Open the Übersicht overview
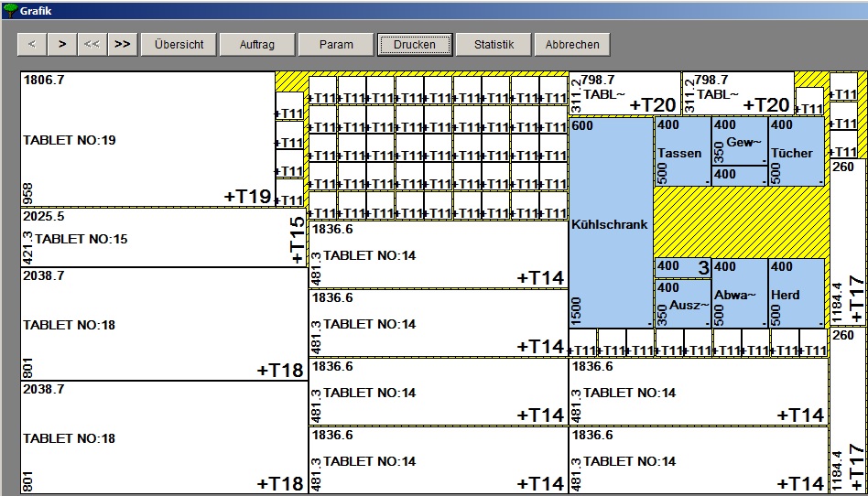The image size is (868, 496). 179,44
